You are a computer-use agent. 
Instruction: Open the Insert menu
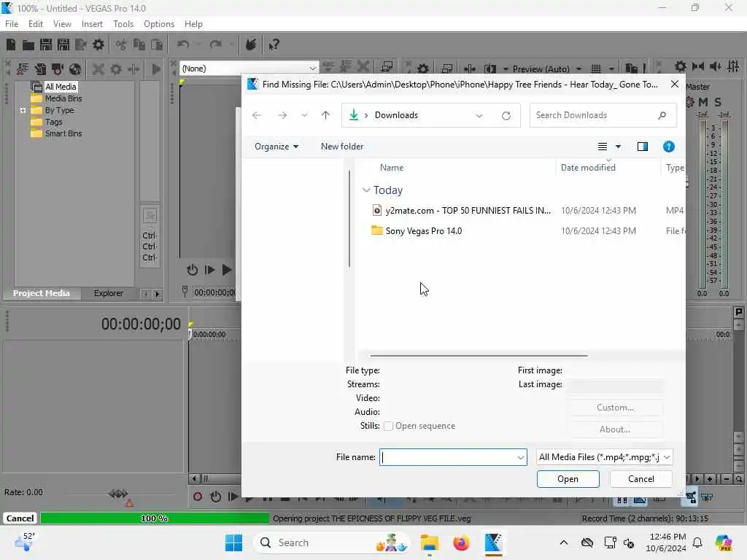click(92, 24)
